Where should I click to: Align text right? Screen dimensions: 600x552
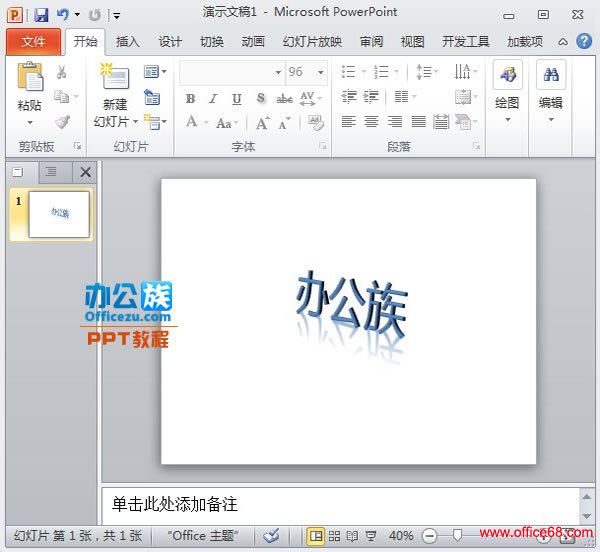pyautogui.click(x=395, y=122)
